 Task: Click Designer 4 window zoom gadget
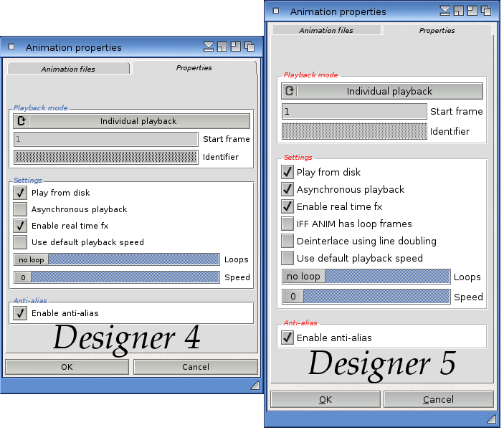(x=236, y=47)
